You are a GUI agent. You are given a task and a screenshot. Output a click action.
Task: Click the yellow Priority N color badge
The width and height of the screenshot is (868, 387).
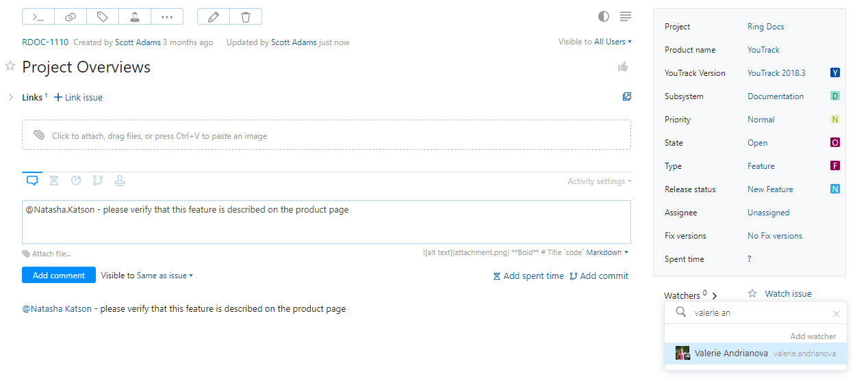coord(834,120)
